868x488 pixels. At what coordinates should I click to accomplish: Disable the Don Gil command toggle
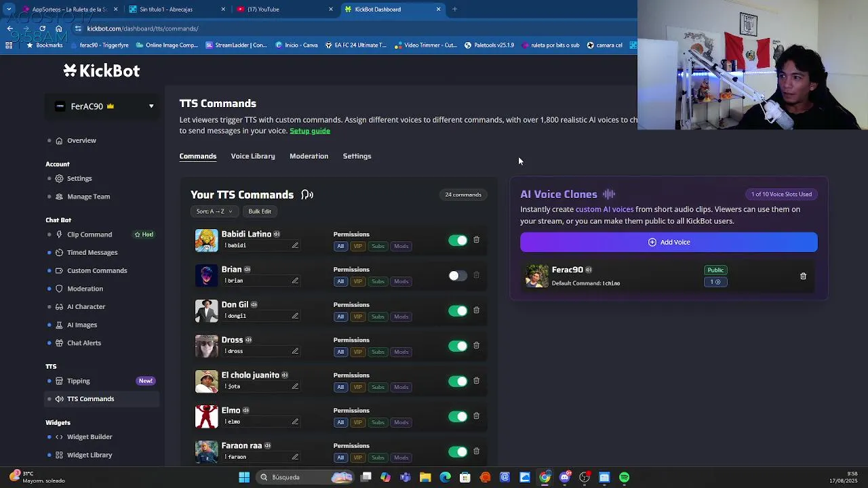tap(458, 311)
